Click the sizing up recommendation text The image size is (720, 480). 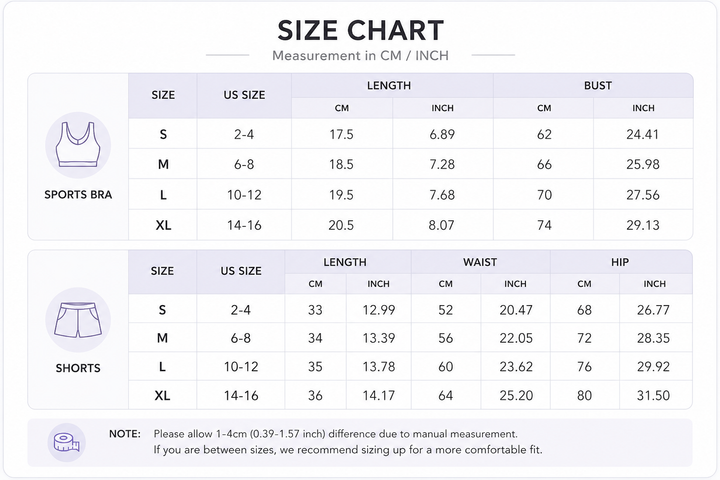pos(348,450)
